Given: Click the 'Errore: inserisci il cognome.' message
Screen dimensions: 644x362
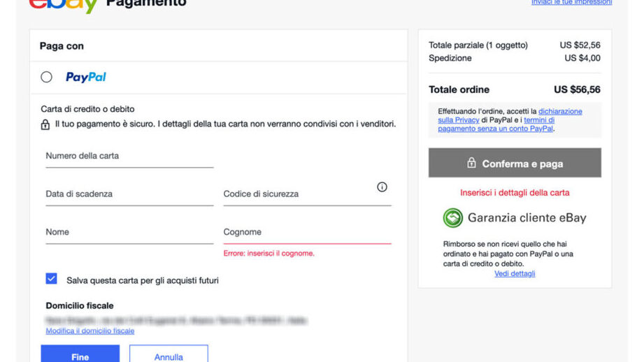Looking at the screenshot, I should click(x=269, y=254).
